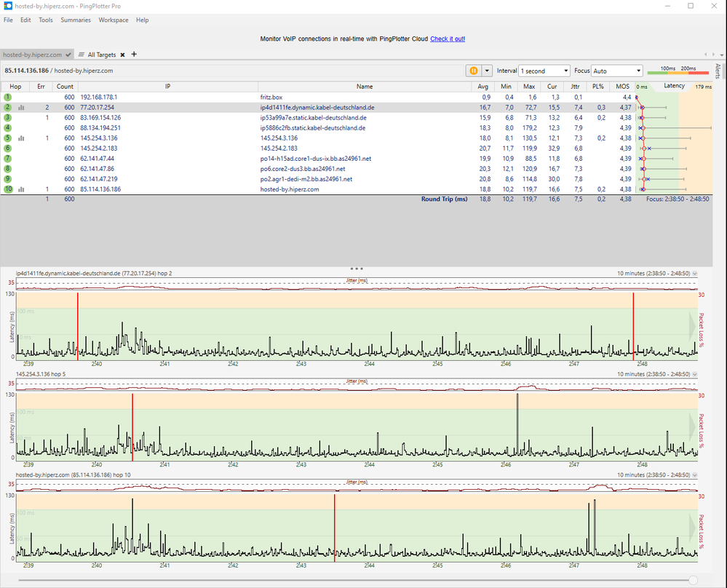Click the bottom timeline slider handle

click(x=692, y=580)
